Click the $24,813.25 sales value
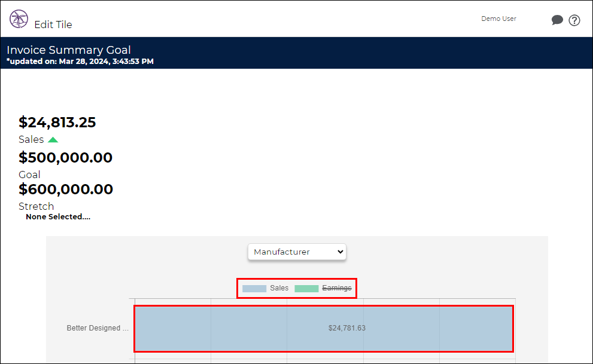593x364 pixels. [57, 123]
